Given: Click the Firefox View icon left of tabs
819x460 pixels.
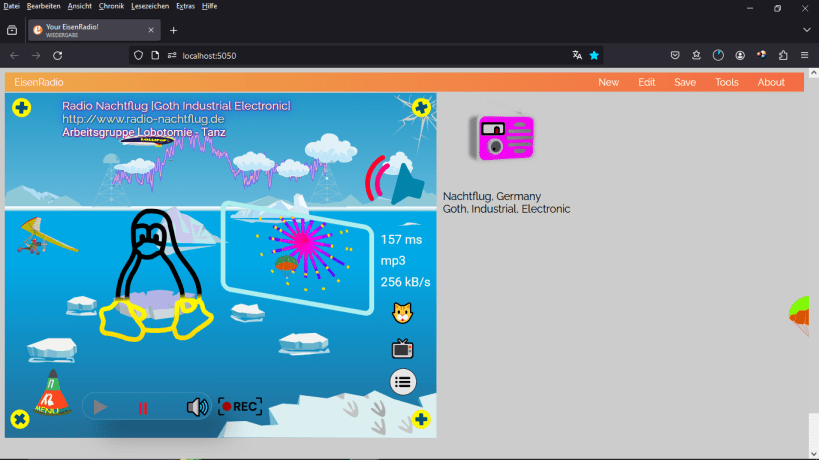Looking at the screenshot, I should pos(12,30).
